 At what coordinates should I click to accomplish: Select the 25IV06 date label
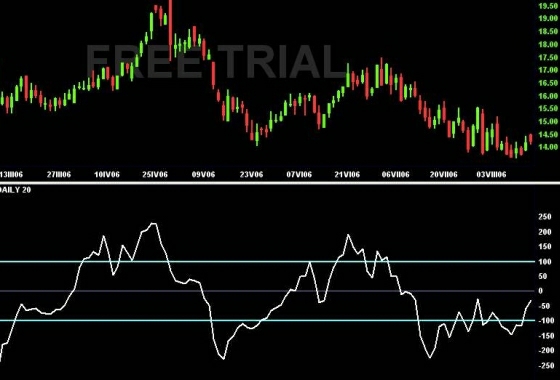click(155, 175)
